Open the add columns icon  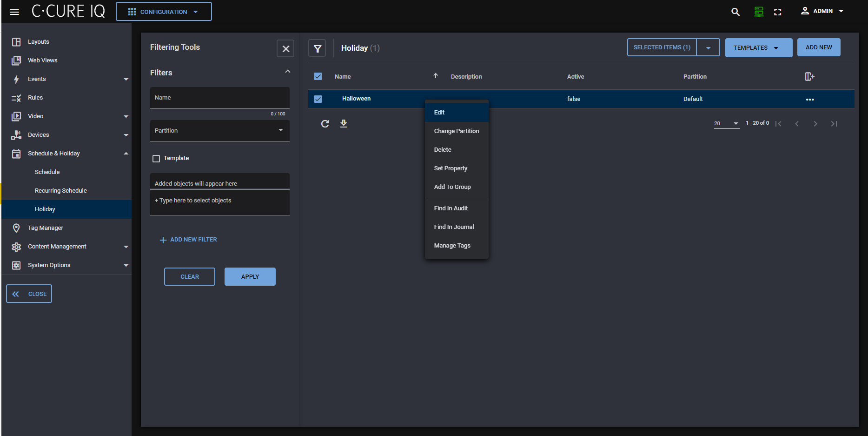pyautogui.click(x=809, y=77)
